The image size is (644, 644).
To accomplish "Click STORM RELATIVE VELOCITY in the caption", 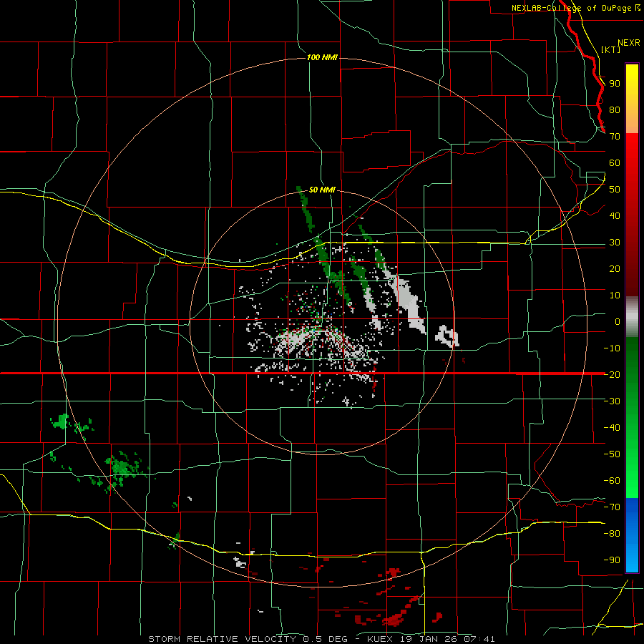I will 222,639.
